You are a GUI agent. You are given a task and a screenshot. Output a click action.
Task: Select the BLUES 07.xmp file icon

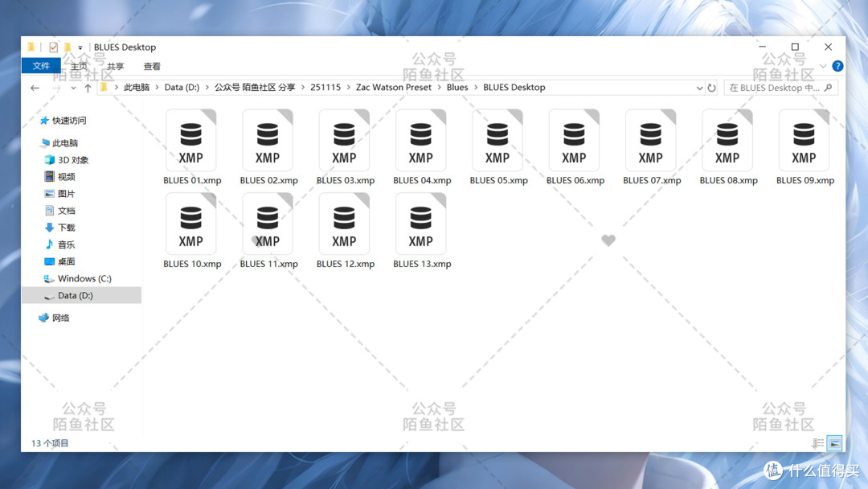tap(650, 140)
